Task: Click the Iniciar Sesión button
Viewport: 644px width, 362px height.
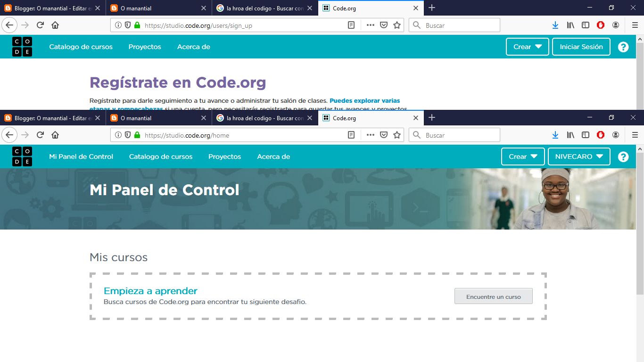Action: pyautogui.click(x=581, y=47)
